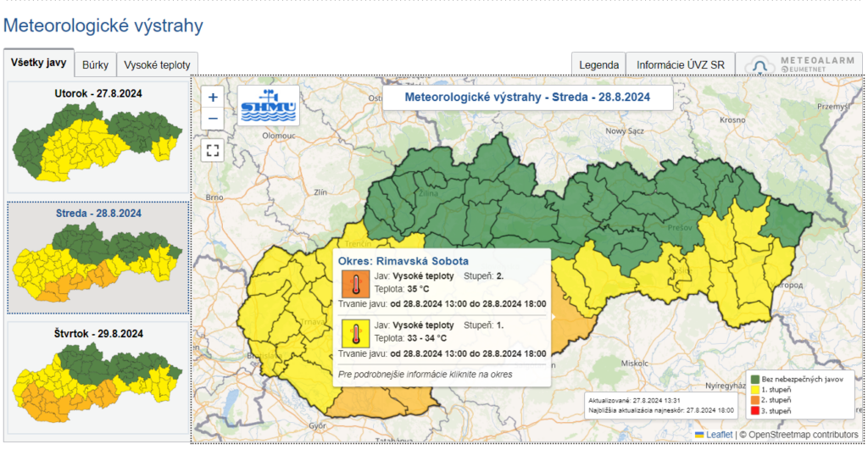The width and height of the screenshot is (868, 450).
Task: Open the Meteoalarm Eumetnet logo link
Action: 800,65
